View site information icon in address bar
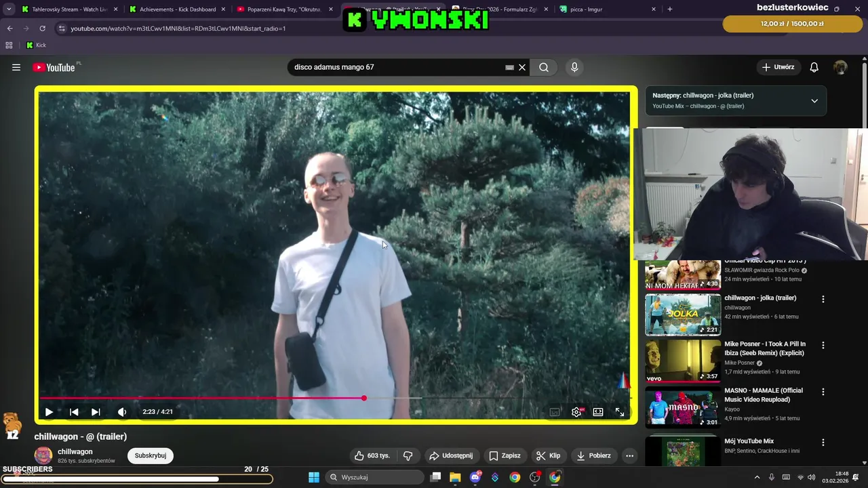 62,28
